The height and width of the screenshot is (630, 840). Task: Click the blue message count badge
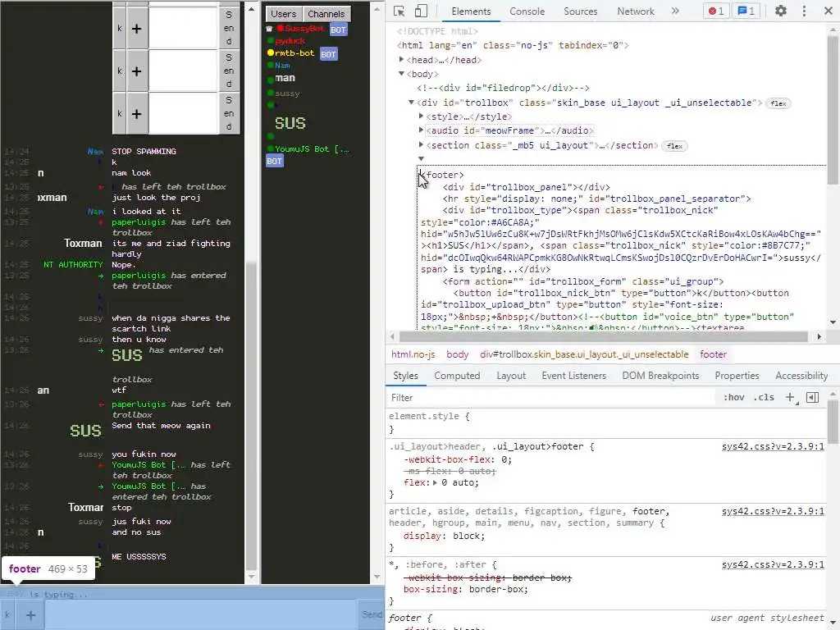click(x=746, y=11)
